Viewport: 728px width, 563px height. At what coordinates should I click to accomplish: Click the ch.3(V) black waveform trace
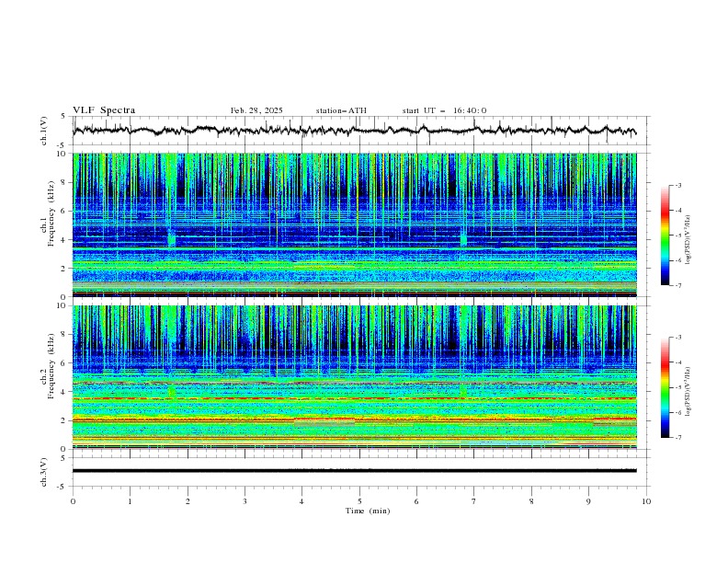(355, 471)
